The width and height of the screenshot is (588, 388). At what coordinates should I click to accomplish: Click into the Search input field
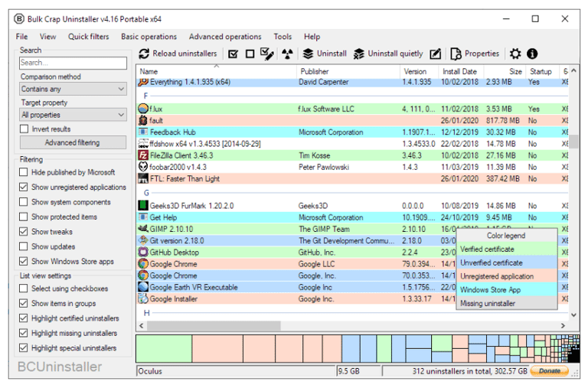point(73,63)
